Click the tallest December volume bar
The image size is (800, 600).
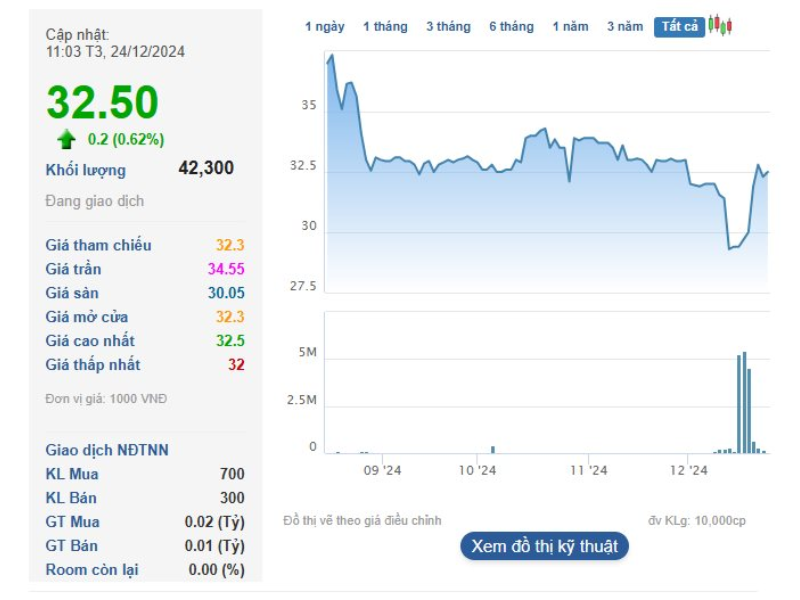744,403
